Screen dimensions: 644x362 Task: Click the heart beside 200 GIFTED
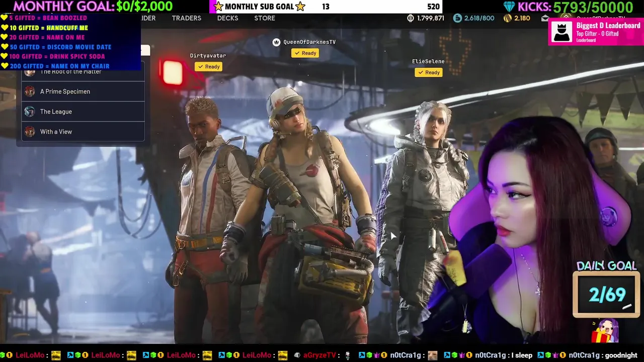point(4,66)
